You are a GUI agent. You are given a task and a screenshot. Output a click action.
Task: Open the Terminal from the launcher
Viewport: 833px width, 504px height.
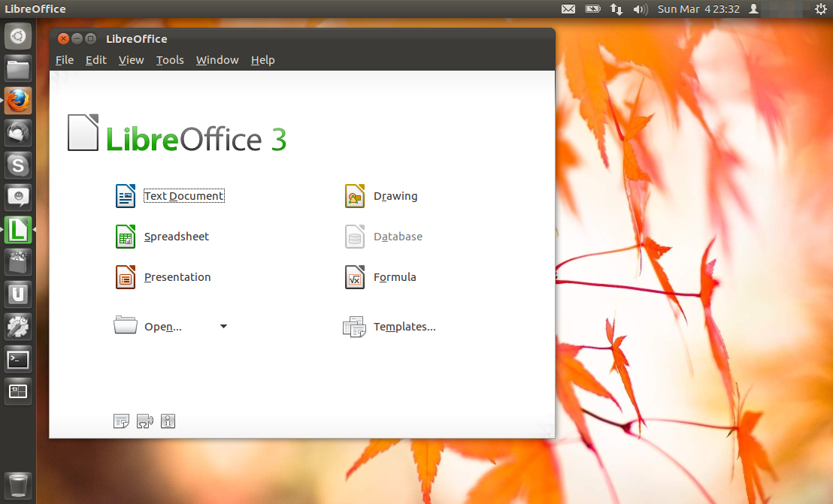(18, 359)
